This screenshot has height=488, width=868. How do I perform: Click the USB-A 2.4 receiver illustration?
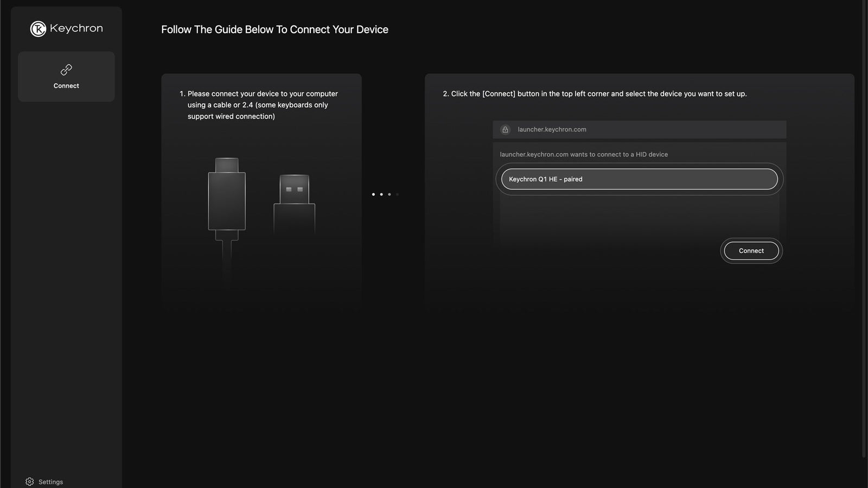pyautogui.click(x=294, y=204)
